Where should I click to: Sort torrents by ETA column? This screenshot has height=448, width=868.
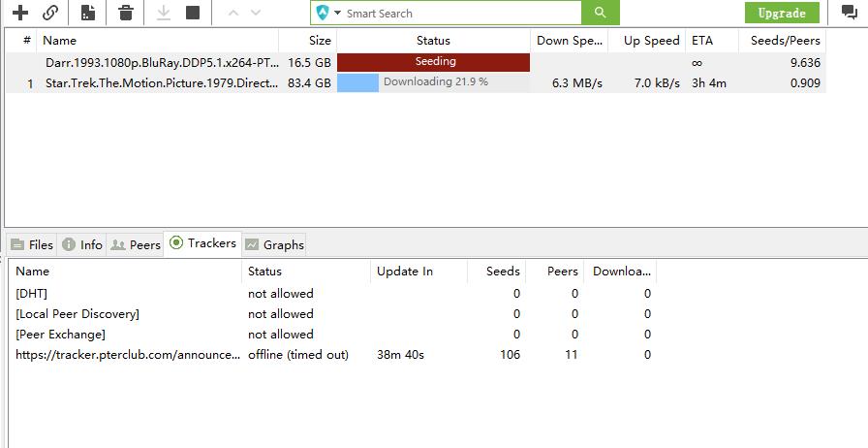[712, 41]
